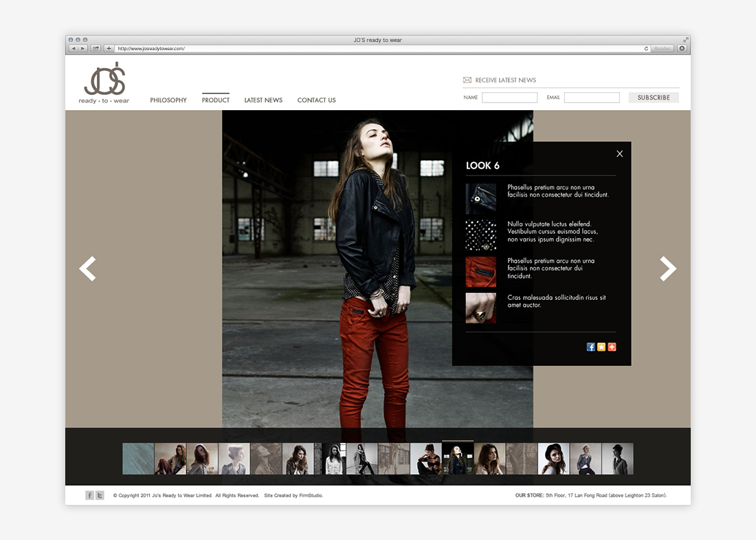Click the orange ShareThis plus icon
756x540 pixels.
[612, 347]
